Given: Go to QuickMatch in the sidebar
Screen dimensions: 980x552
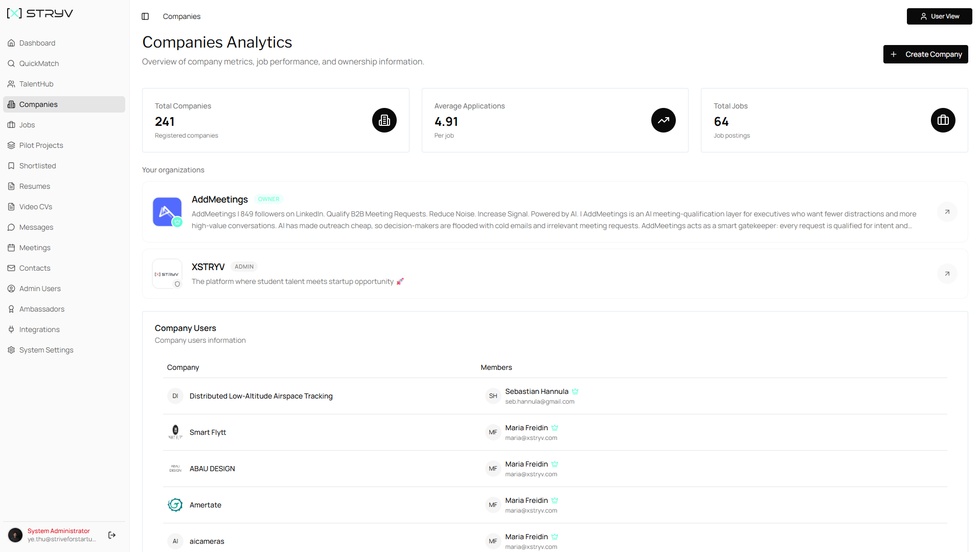Looking at the screenshot, I should [64, 63].
